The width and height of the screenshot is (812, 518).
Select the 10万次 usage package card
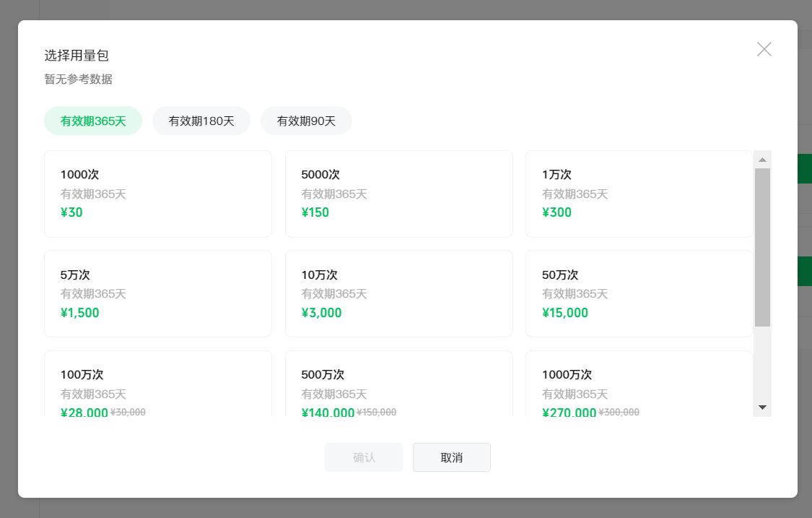click(x=398, y=293)
